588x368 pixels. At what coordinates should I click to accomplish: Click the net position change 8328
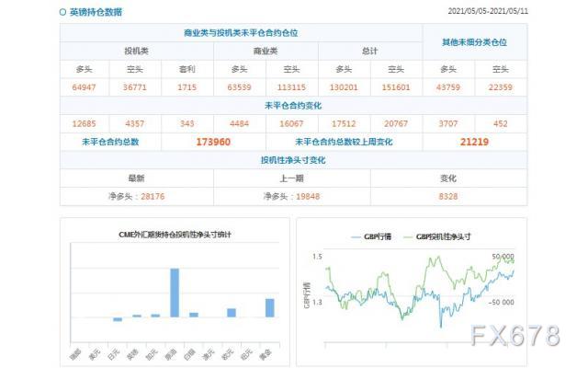(448, 196)
